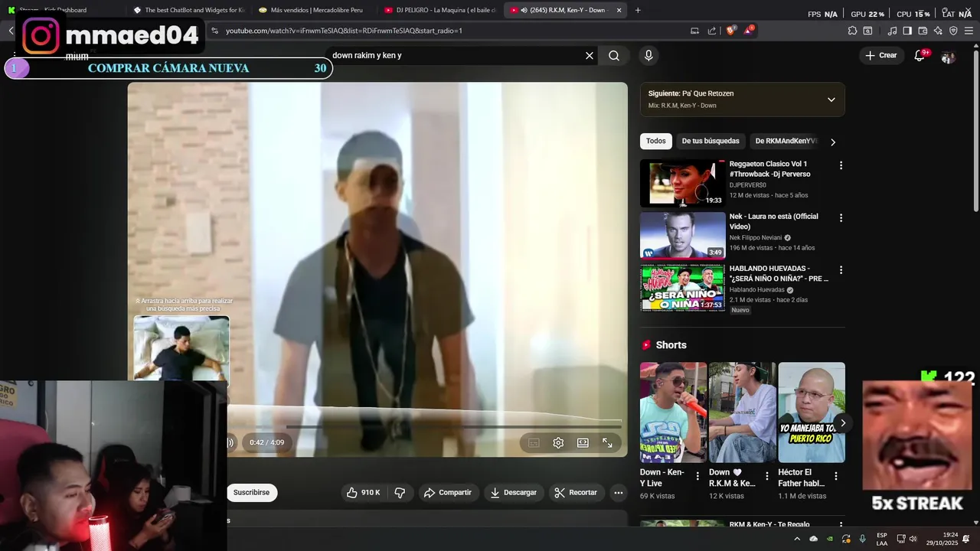Show more filter chips with right arrow

coord(833,142)
